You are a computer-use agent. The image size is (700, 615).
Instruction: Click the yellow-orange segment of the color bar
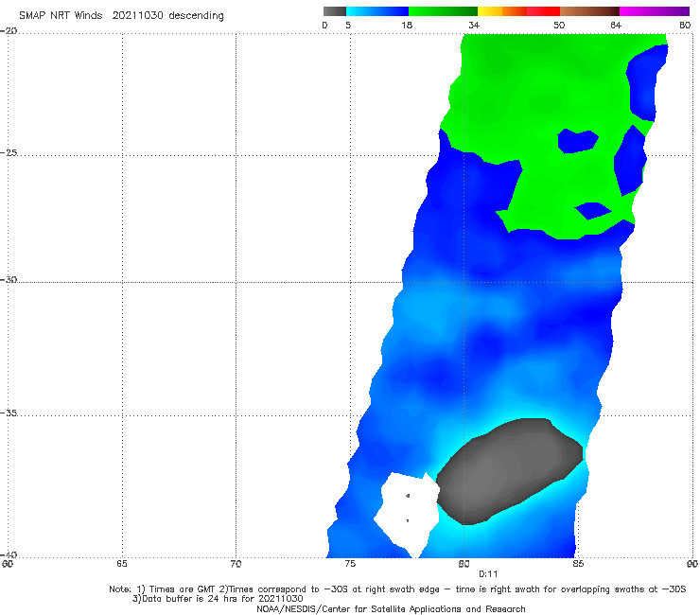click(x=502, y=11)
